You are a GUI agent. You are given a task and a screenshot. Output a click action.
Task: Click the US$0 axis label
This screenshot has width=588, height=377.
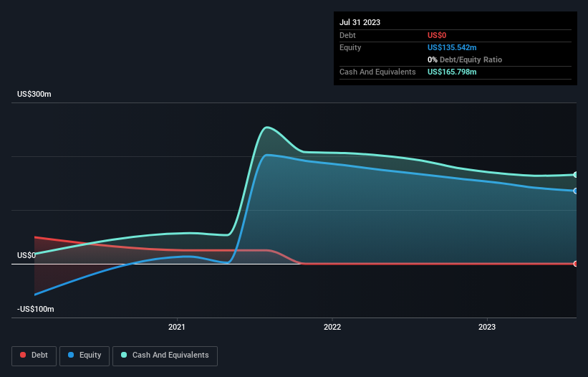click(26, 255)
